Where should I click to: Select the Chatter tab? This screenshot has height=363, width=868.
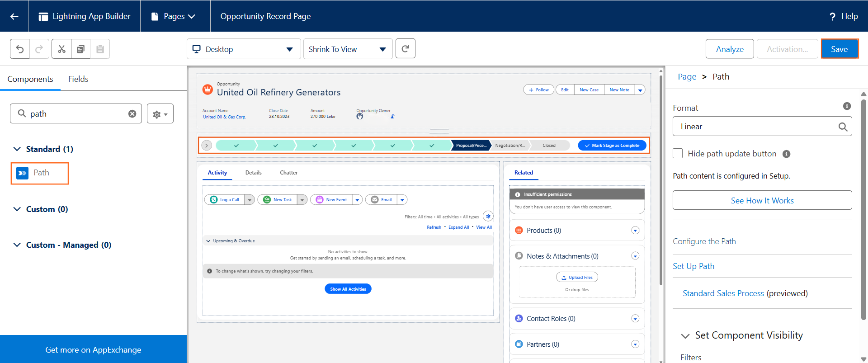[x=289, y=173]
